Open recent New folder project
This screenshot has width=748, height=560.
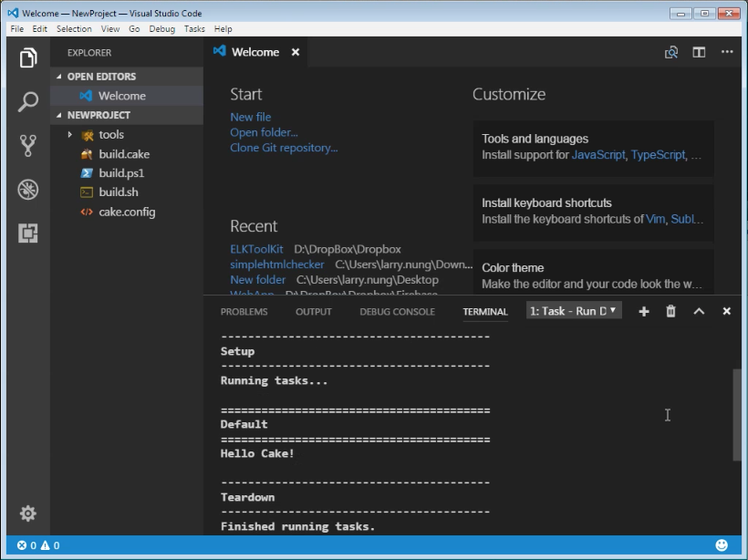pyautogui.click(x=257, y=279)
